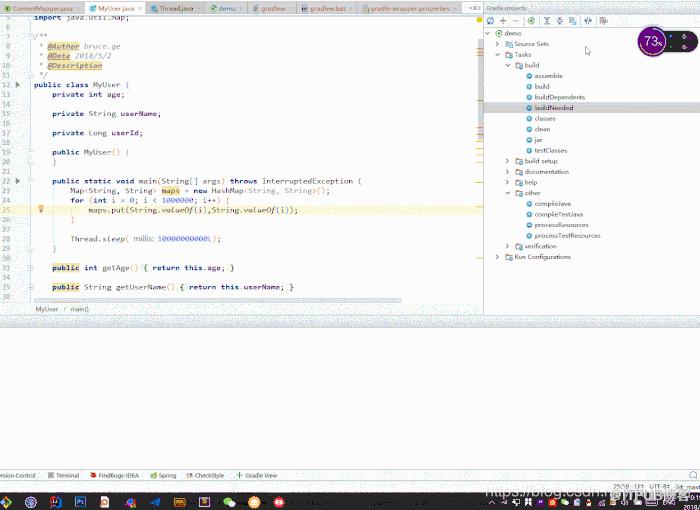The width and height of the screenshot is (700, 510).
Task: Click run gutter arrow beside main method
Action: point(18,181)
